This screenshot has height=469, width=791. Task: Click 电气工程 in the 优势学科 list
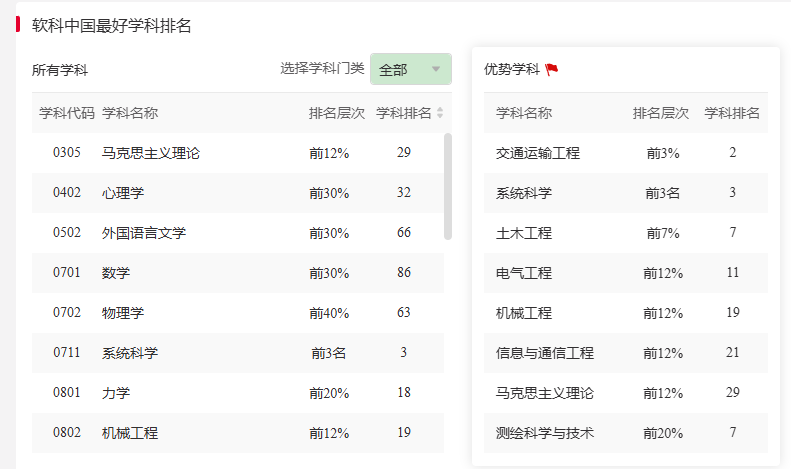(x=523, y=273)
